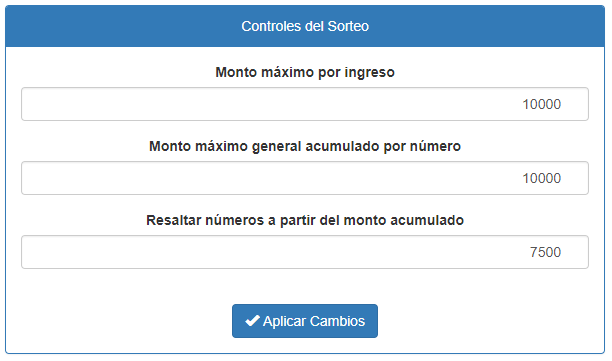Click label Monto máximo general acumulado por número
The image size is (612, 361).
pos(305,146)
